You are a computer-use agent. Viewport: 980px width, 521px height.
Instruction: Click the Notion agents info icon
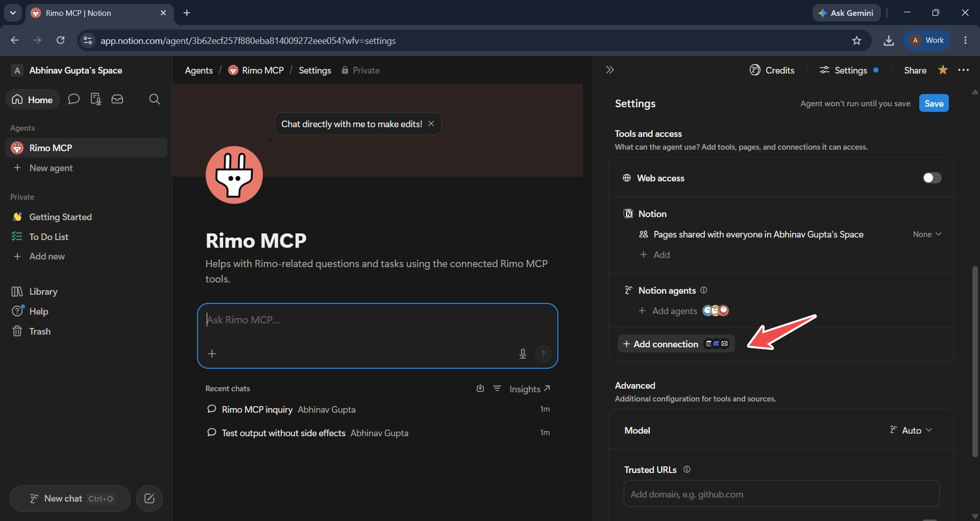(x=704, y=290)
